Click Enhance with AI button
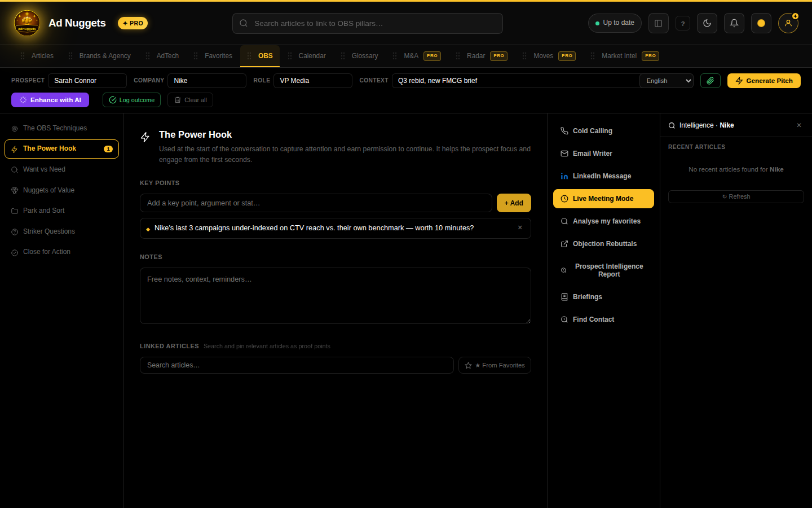 coord(50,100)
